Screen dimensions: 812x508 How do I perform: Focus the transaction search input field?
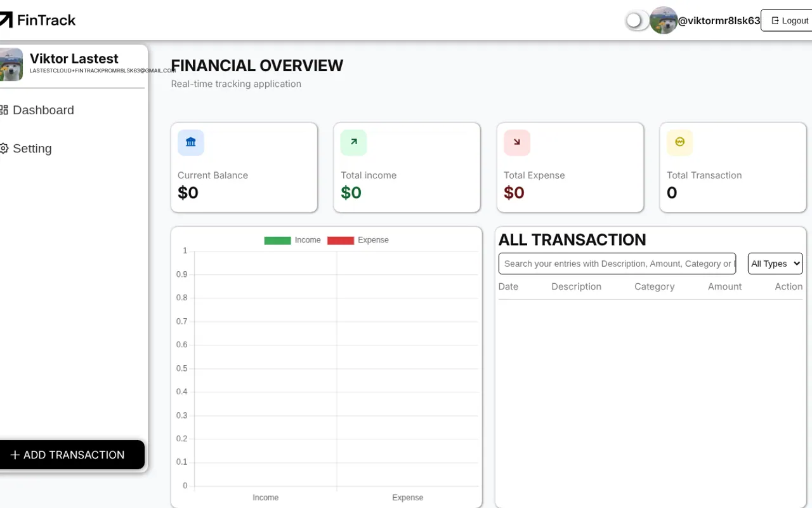[x=617, y=264]
